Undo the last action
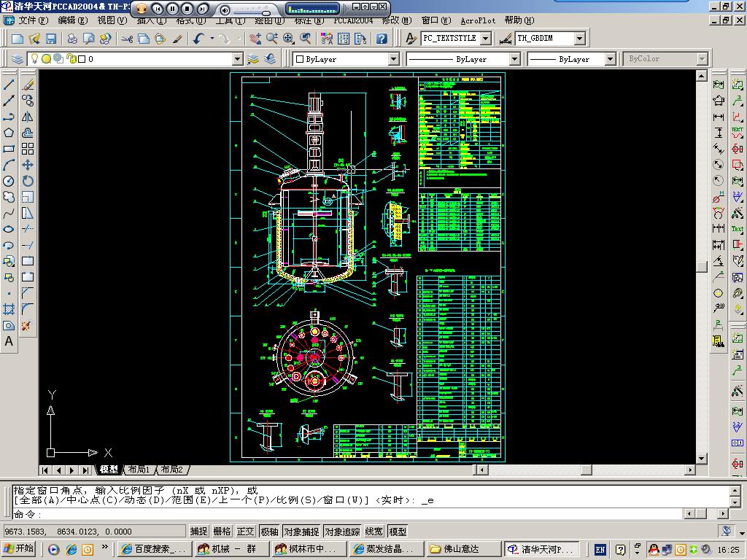The image size is (747, 560). (x=198, y=39)
